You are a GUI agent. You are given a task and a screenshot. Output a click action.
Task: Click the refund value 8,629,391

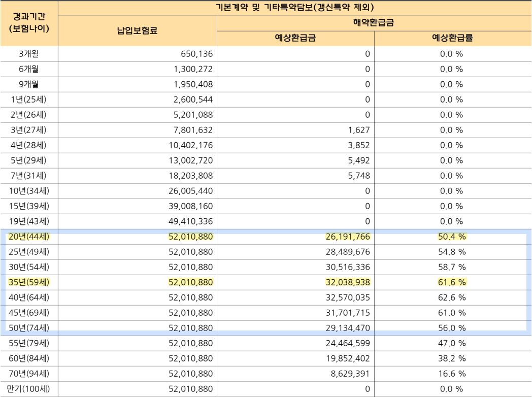pyautogui.click(x=350, y=374)
